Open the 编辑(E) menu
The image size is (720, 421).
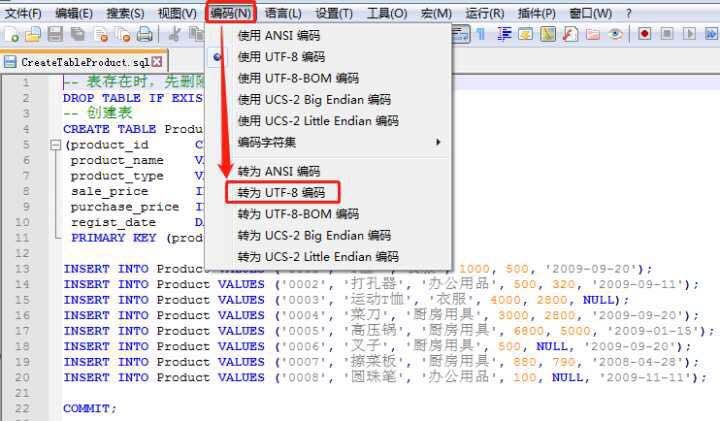click(74, 13)
